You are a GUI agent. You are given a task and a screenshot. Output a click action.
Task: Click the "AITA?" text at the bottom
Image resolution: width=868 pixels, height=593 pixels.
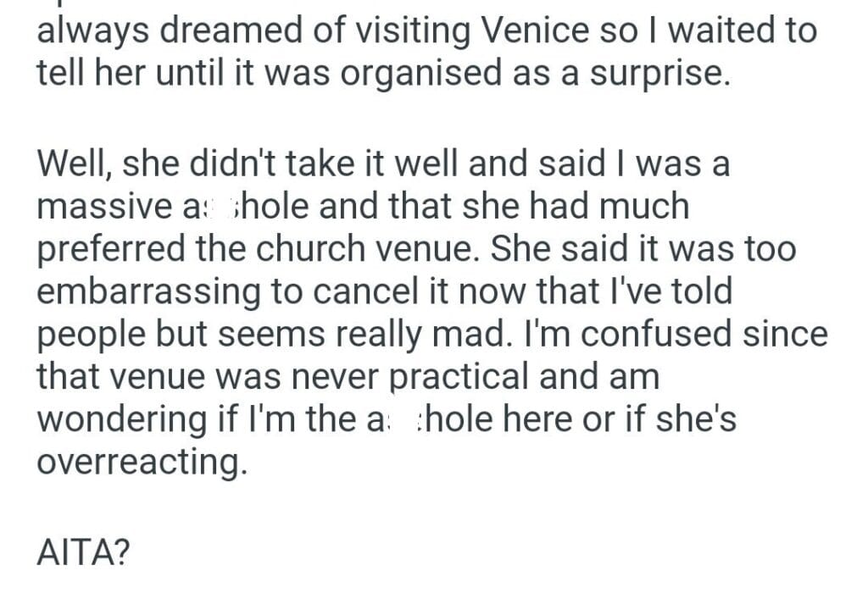pos(83,553)
